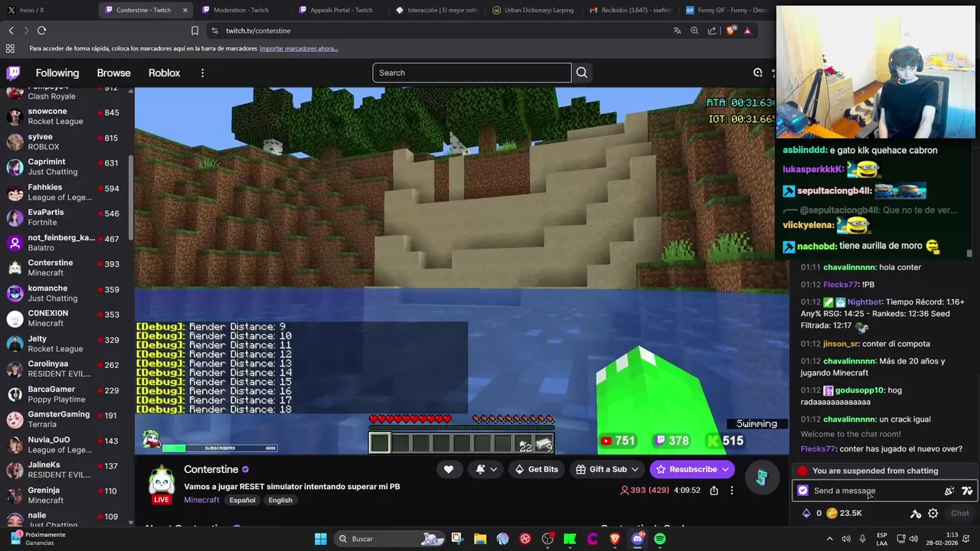Follow heart button for Conterstine
Image resolution: width=980 pixels, height=551 pixels.
point(449,469)
